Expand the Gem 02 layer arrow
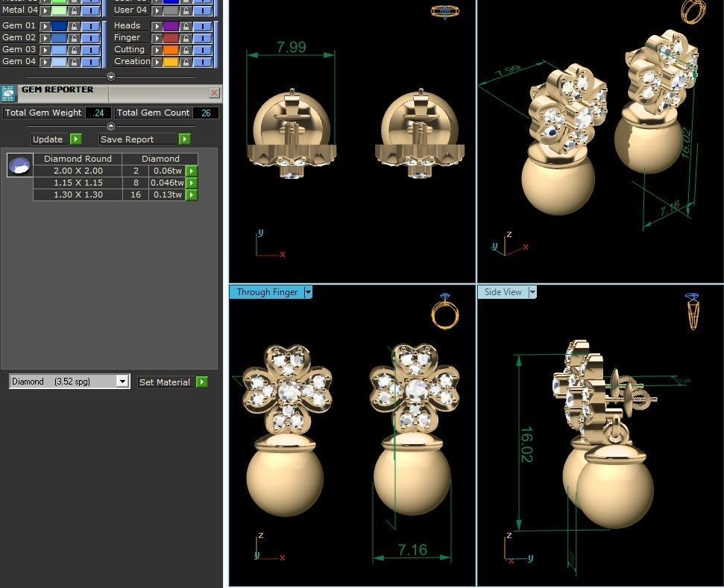 [45, 38]
